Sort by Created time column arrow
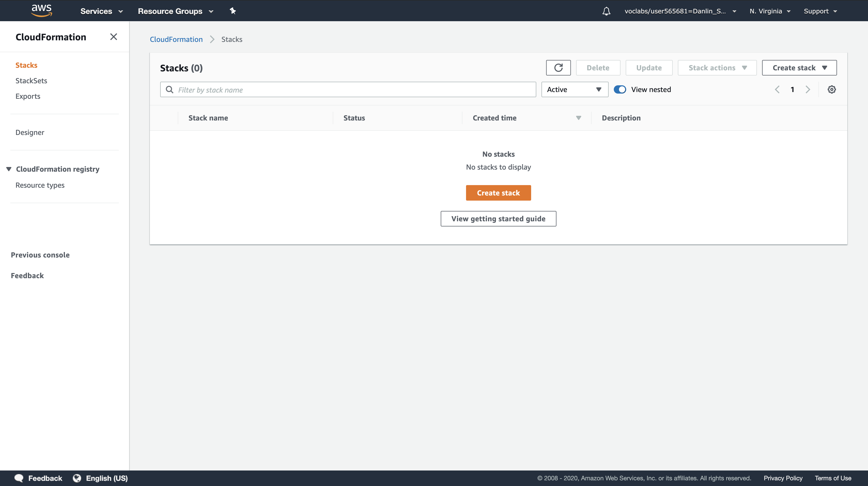Image resolution: width=868 pixels, height=486 pixels. tap(578, 118)
